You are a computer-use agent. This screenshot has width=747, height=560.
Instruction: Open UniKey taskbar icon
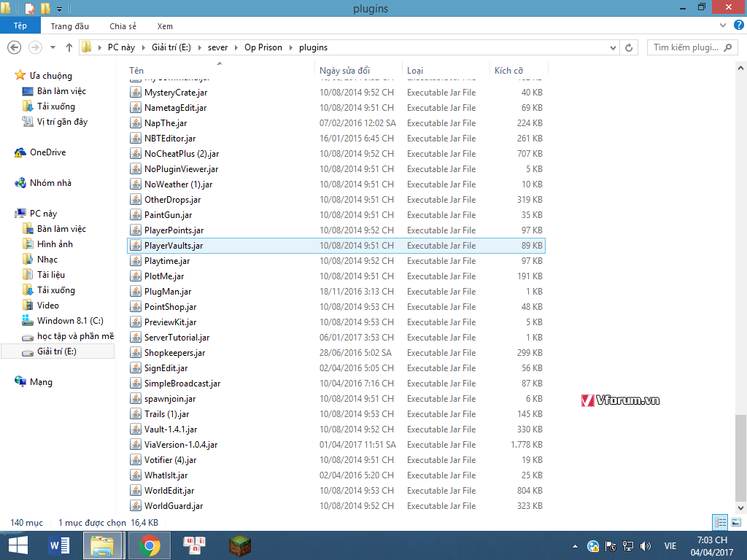[194, 545]
